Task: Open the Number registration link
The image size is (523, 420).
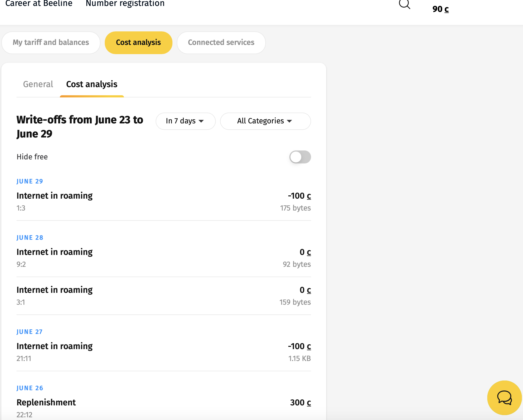Action: pyautogui.click(x=125, y=4)
